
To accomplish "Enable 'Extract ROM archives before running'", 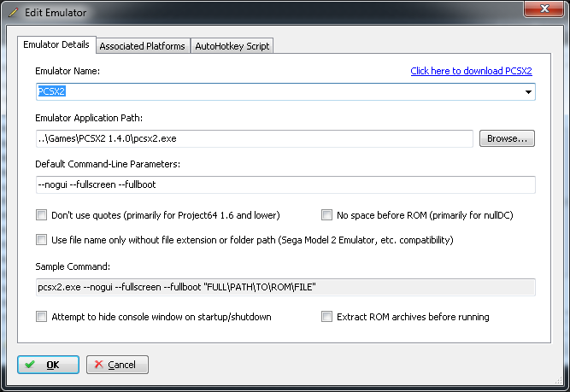I will coord(326,317).
